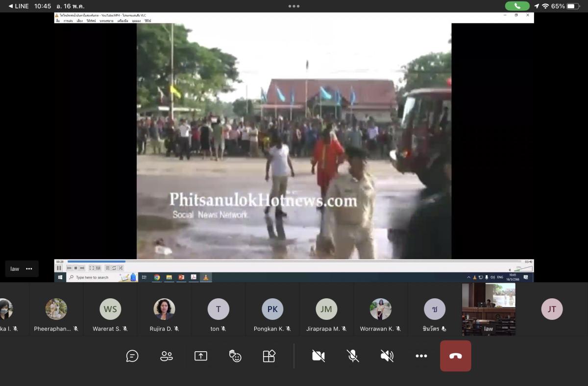588x386 pixels.
Task: Toggle VLC loop mode
Action: [114, 268]
